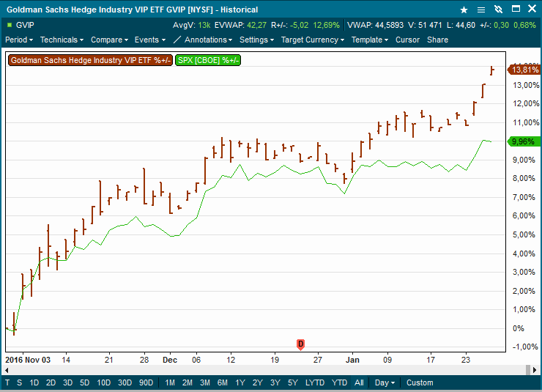Click the L: 44,60 last price
Image resolution: width=542 pixels, height=392 pixels.
pyautogui.click(x=461, y=25)
